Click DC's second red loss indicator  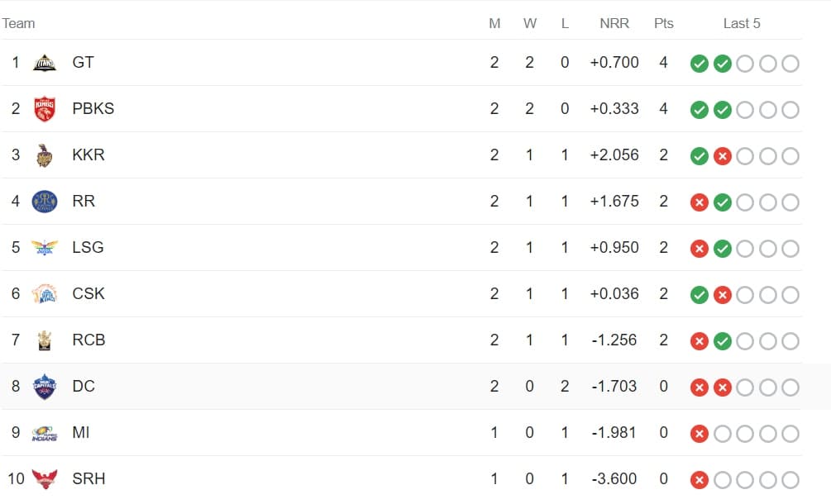click(723, 388)
